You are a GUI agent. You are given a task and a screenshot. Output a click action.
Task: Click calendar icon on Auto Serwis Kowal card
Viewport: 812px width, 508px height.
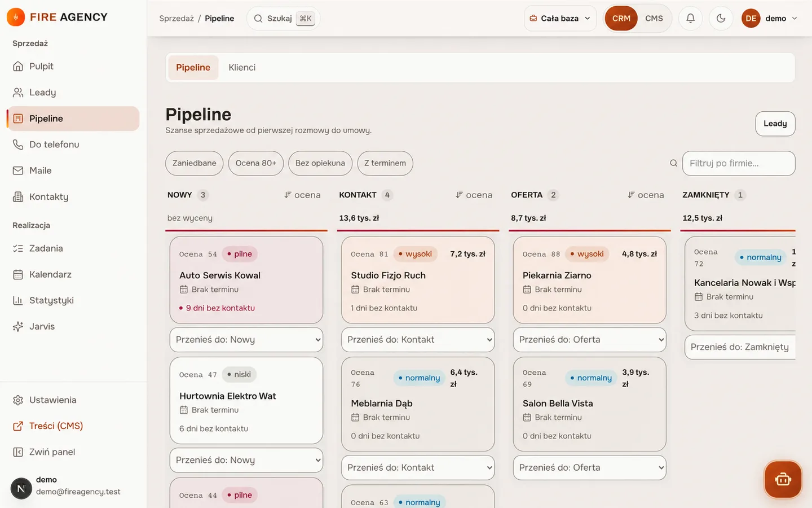(x=184, y=290)
